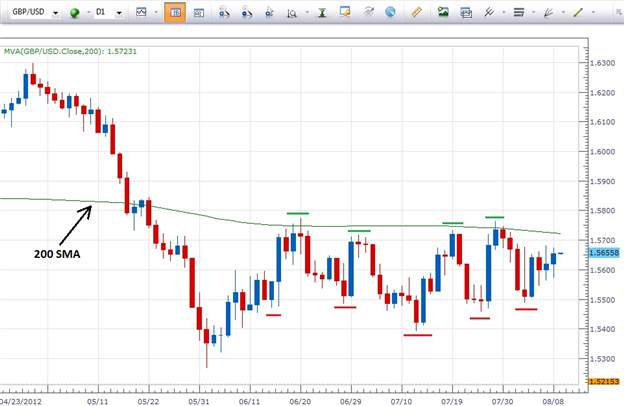The image size is (624, 406).
Task: Click the current price tag 1.56558
Action: pyautogui.click(x=604, y=253)
